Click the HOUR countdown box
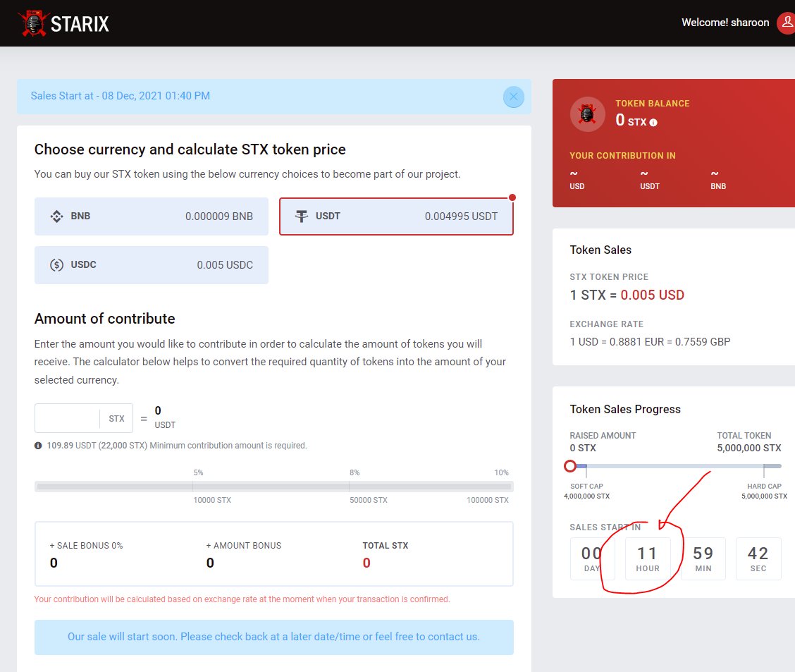Screen dimensions: 795x672 pyautogui.click(x=648, y=558)
